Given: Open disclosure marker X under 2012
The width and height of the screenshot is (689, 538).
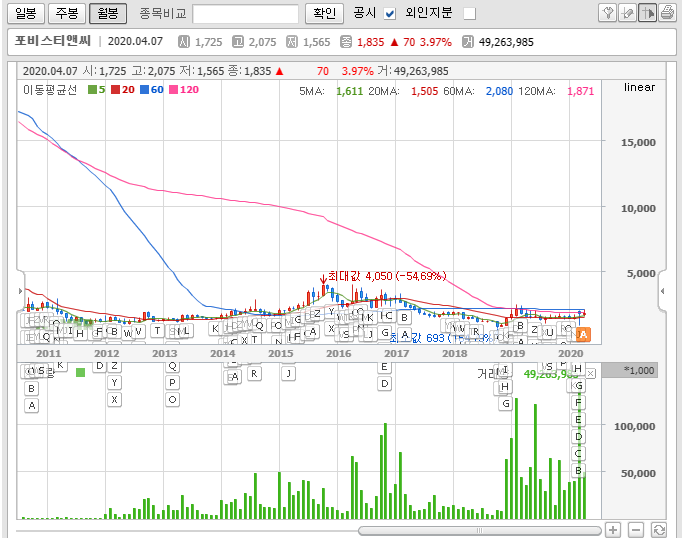Looking at the screenshot, I should pyautogui.click(x=114, y=400).
